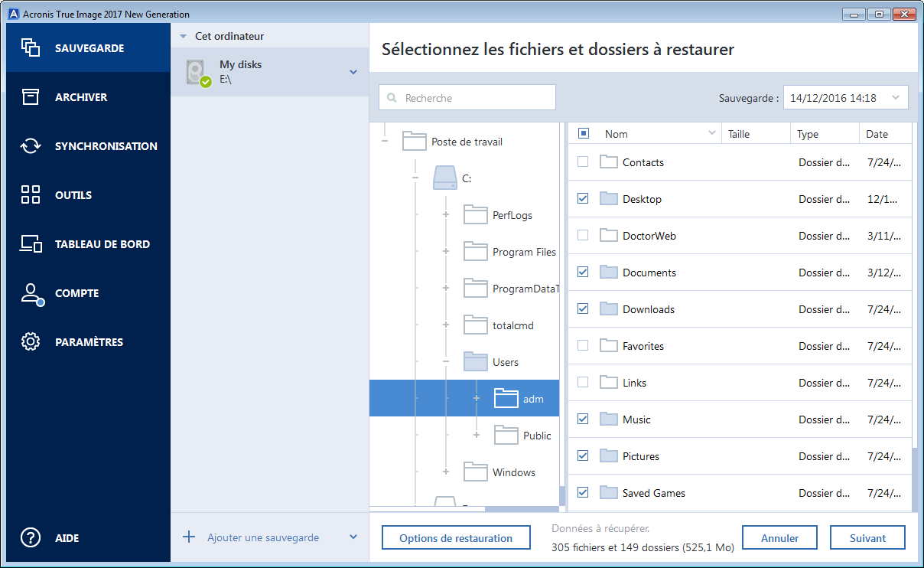Expand the Users folder in the tree
Viewport: 924px width, 568px height.
coord(446,361)
